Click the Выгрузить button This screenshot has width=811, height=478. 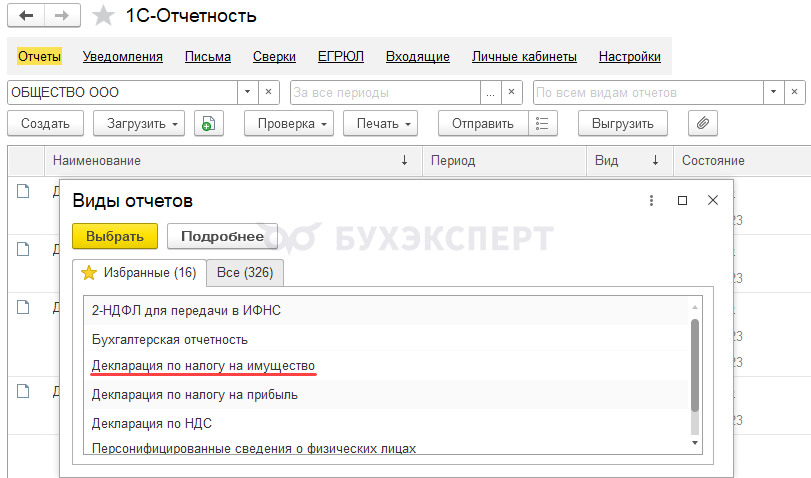tap(623, 124)
